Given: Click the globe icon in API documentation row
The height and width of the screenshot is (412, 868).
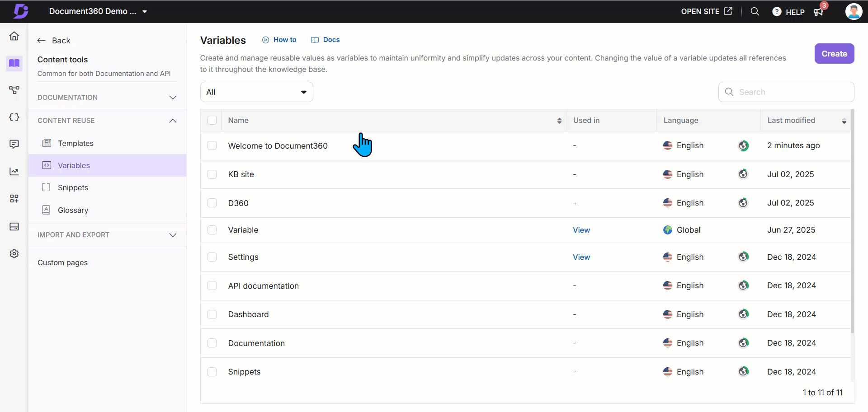Looking at the screenshot, I should coord(743,286).
